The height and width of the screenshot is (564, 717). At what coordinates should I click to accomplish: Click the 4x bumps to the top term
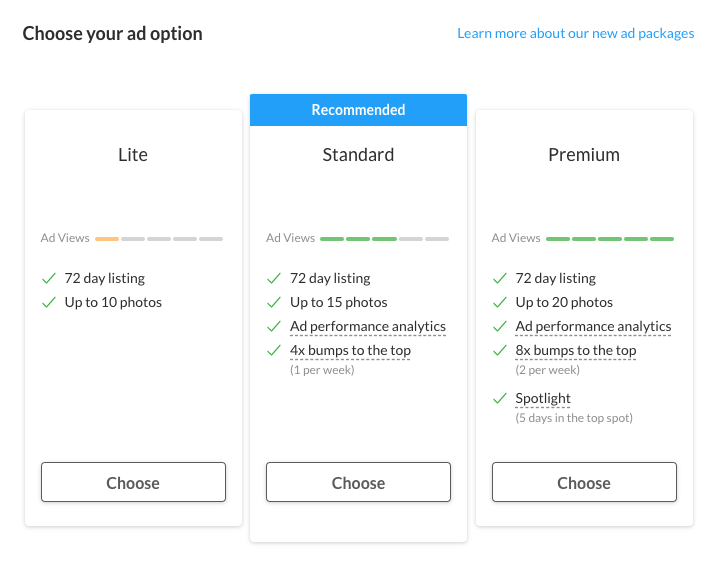tap(350, 350)
